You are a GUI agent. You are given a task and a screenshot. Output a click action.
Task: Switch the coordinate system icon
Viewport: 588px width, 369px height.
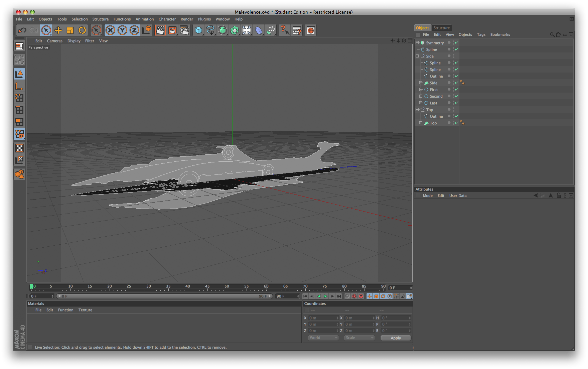pyautogui.click(x=146, y=30)
